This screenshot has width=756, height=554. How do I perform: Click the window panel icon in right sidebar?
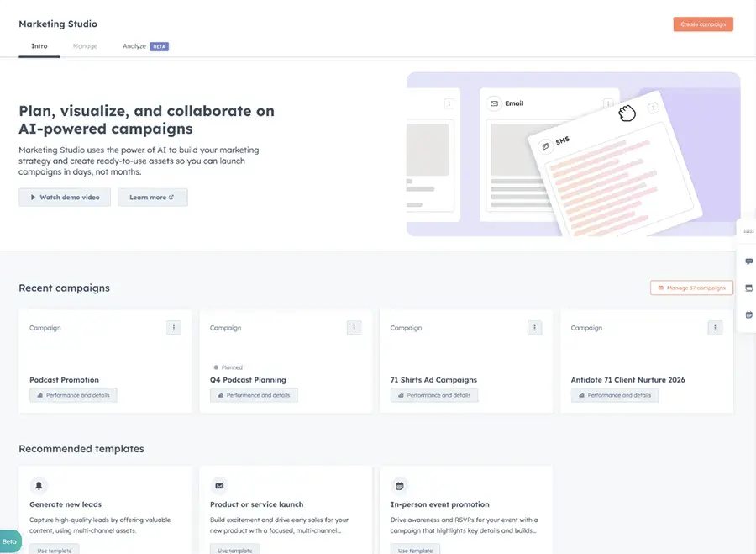point(748,288)
